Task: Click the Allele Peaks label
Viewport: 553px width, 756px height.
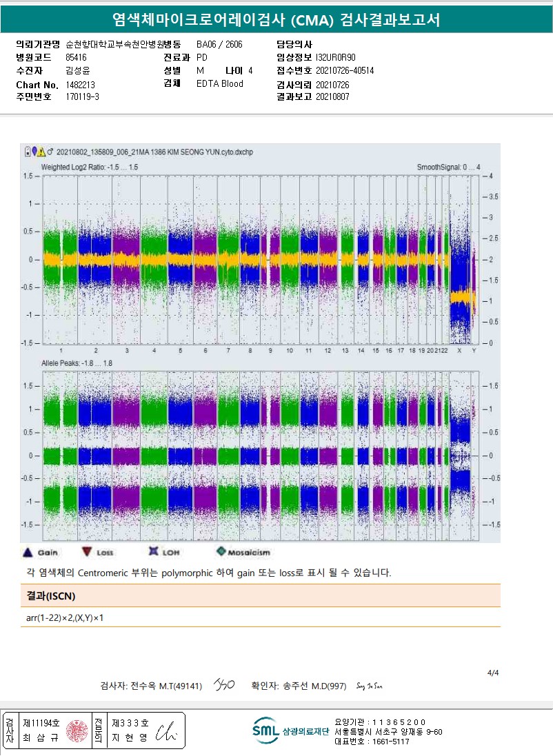Action: pyautogui.click(x=77, y=362)
